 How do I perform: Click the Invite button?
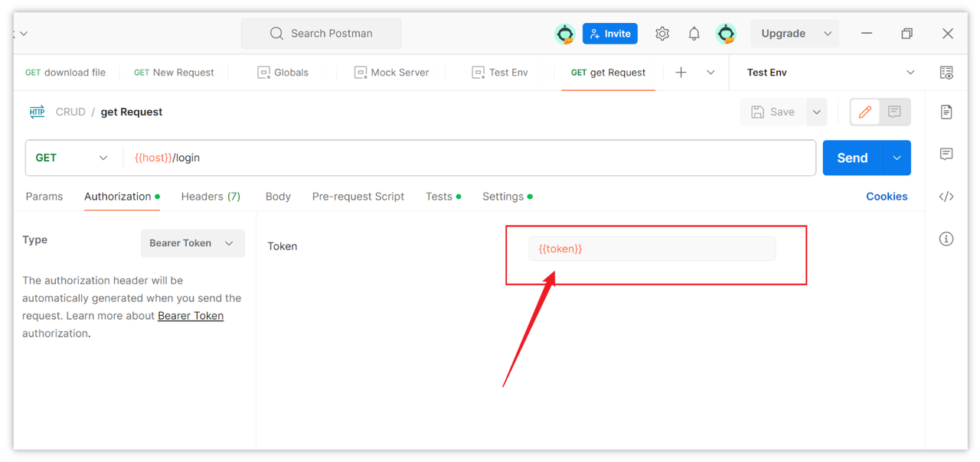pyautogui.click(x=610, y=34)
